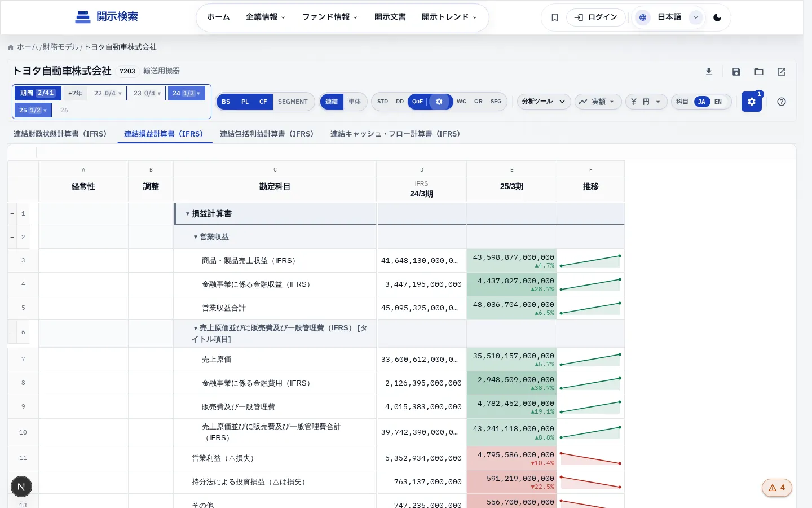Select 単体 standalone mode

[x=355, y=102]
